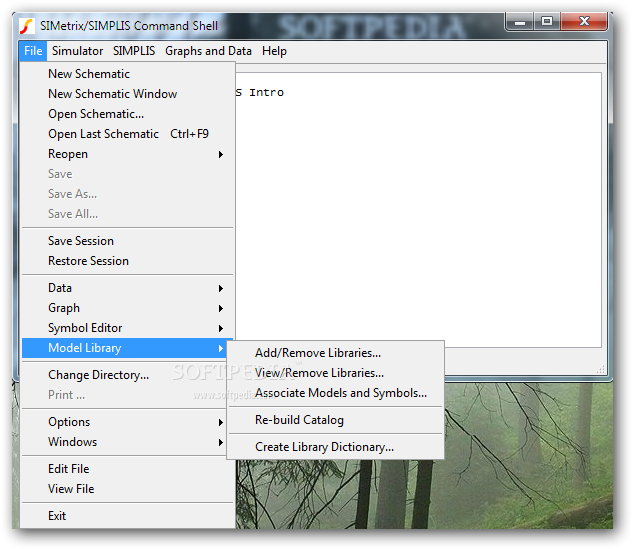Click the window resize grip in corner

point(601,369)
